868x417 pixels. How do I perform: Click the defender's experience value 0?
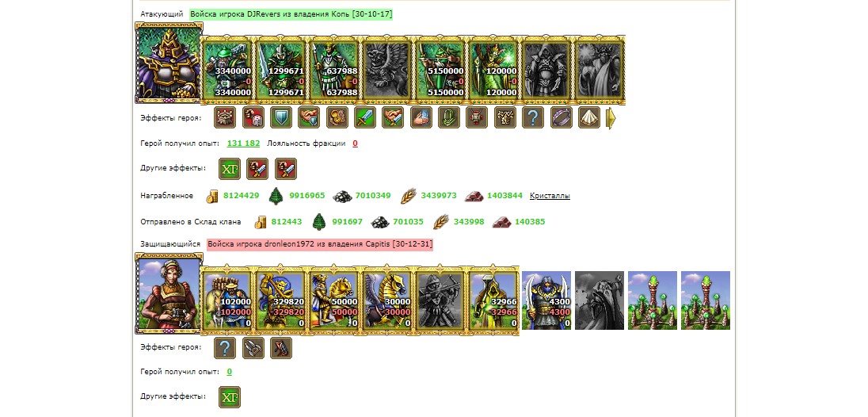229,372
